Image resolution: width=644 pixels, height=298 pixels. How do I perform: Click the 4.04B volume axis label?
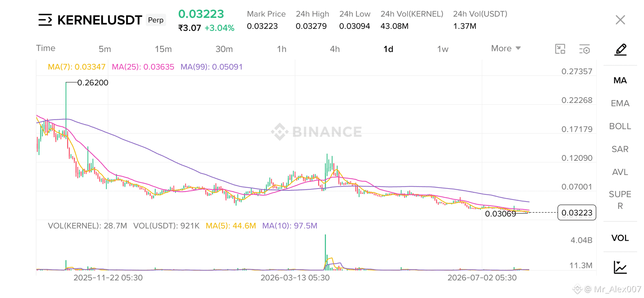581,240
